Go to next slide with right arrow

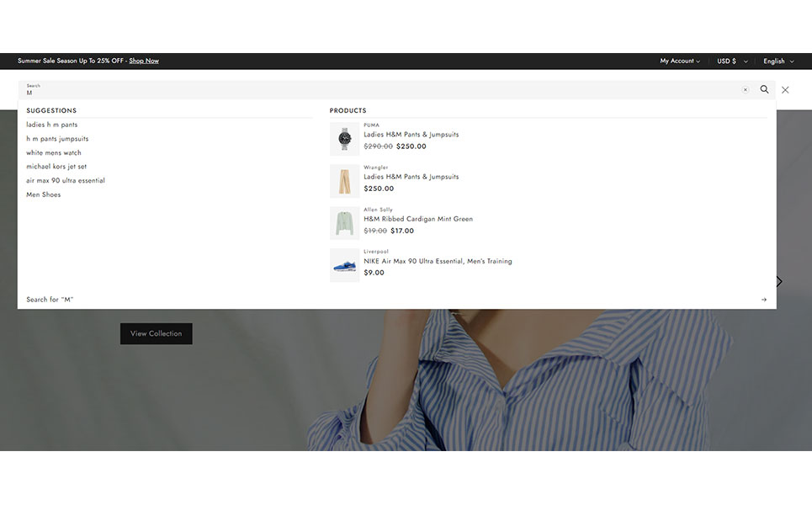779,281
